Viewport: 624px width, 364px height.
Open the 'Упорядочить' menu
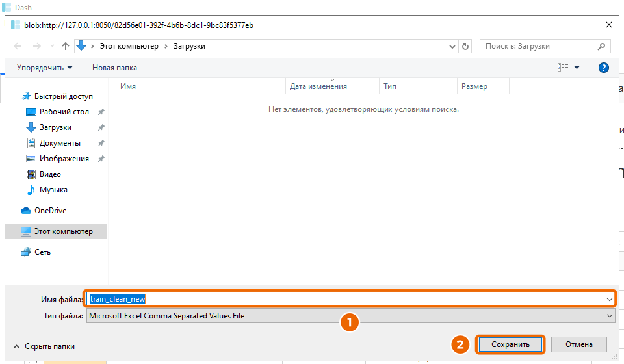[x=45, y=68]
